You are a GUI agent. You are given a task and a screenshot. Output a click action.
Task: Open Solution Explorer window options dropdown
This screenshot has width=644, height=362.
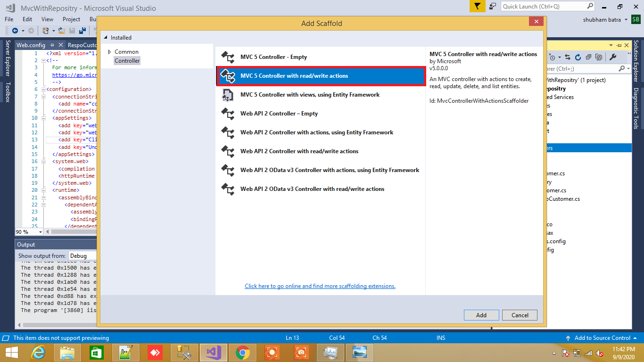pos(611,45)
